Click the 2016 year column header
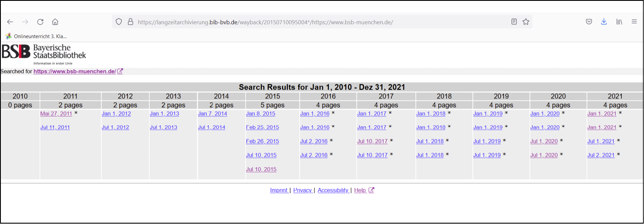 pyautogui.click(x=328, y=96)
